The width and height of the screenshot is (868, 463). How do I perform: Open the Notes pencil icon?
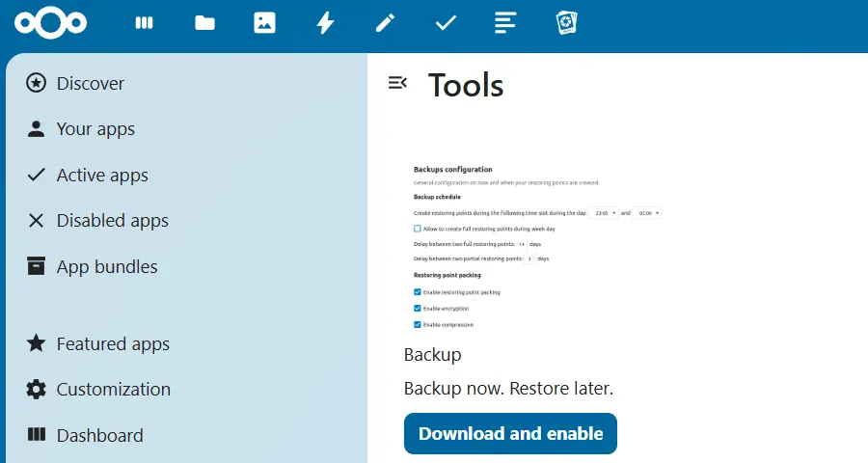[386, 23]
